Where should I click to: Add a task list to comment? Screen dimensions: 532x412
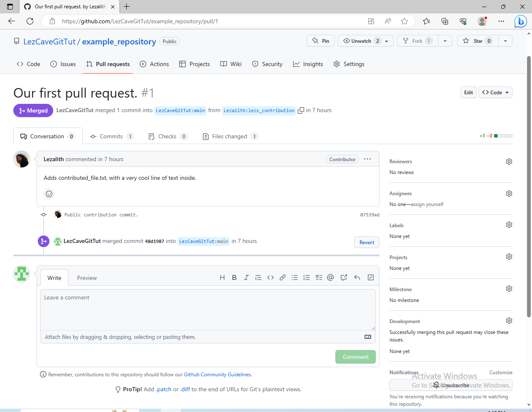tap(319, 277)
